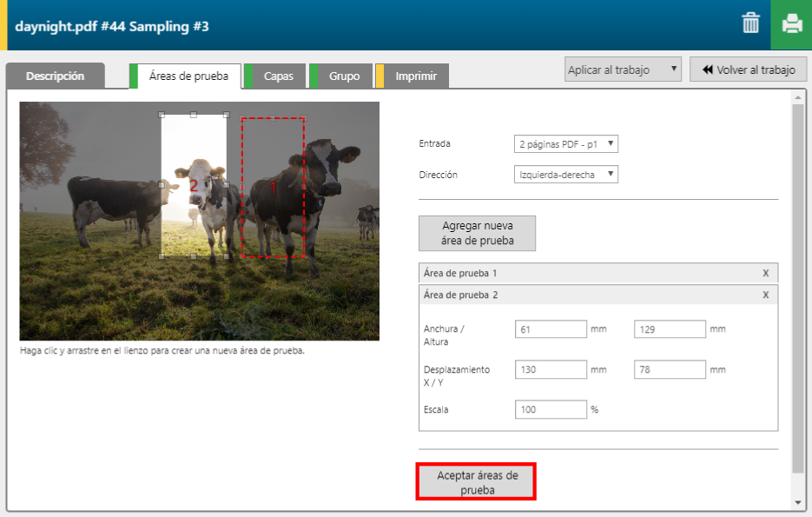
Task: Open the Aplicar al trabajo dropdown
Action: click(x=622, y=70)
